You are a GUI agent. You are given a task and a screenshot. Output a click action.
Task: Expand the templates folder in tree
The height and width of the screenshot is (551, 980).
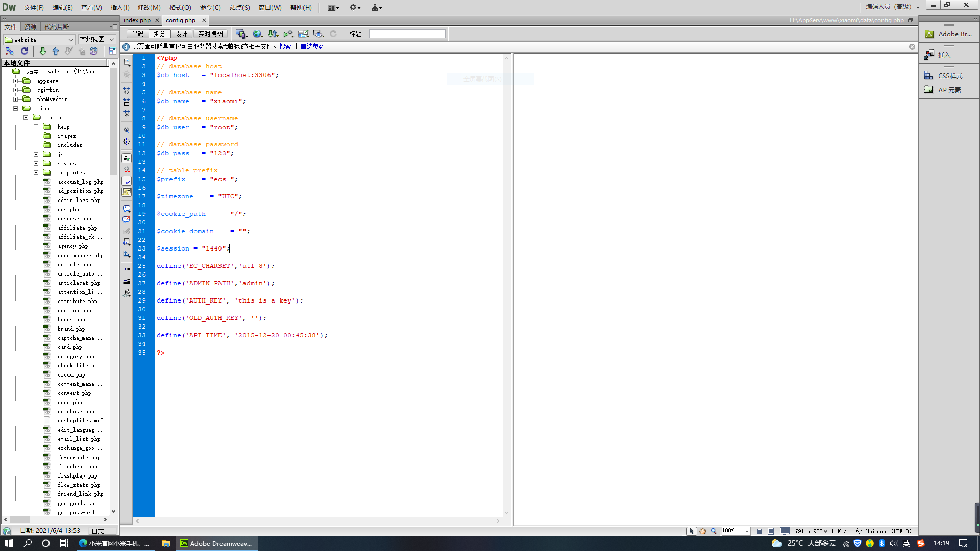click(x=36, y=172)
